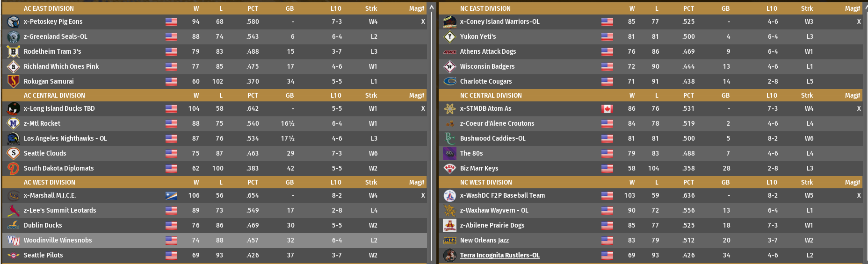Select the Coeur d'Alene Croutons team name
This screenshot has height=264, width=868.
(497, 124)
